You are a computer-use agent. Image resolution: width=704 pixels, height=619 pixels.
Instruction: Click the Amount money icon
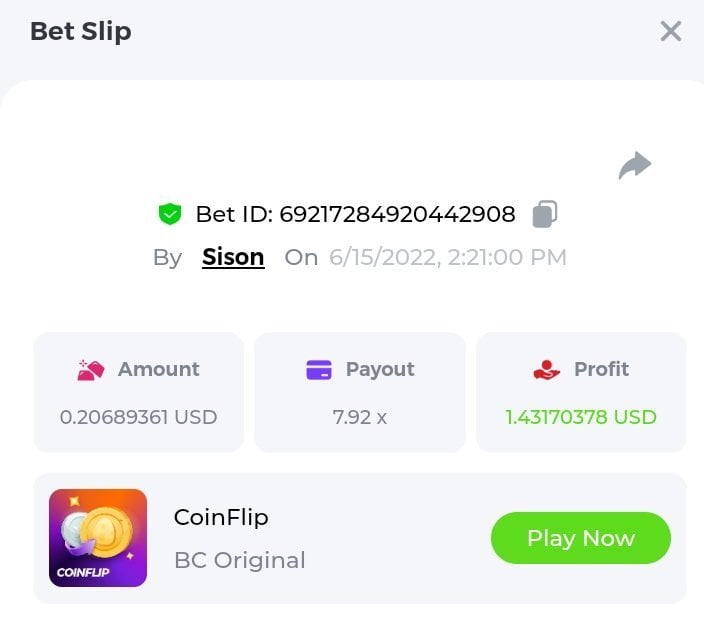click(91, 370)
